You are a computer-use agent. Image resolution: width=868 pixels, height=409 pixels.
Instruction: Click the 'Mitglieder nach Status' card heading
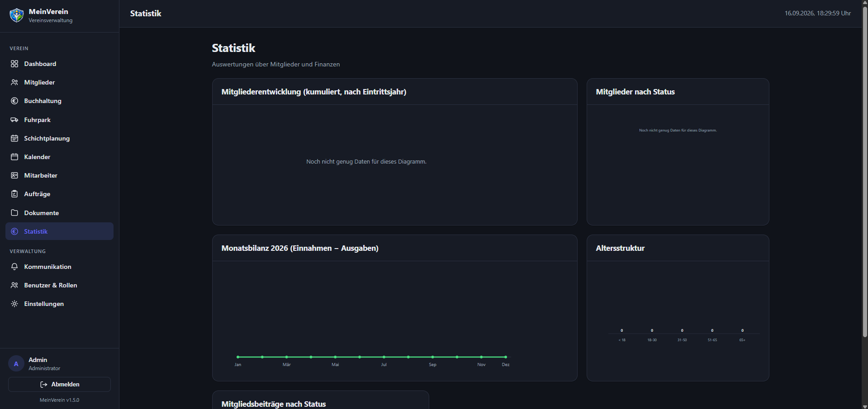pos(635,92)
